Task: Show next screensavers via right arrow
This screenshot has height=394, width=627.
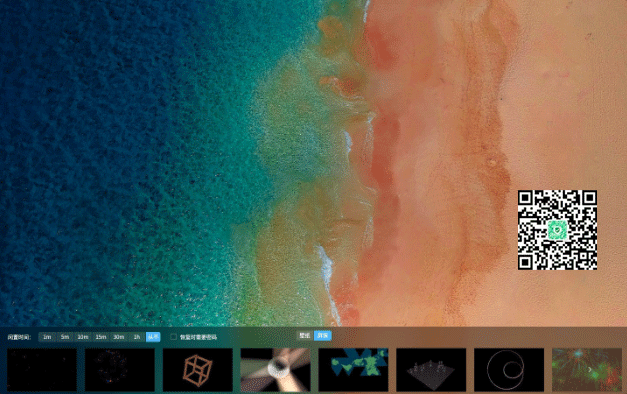Action: click(590, 370)
